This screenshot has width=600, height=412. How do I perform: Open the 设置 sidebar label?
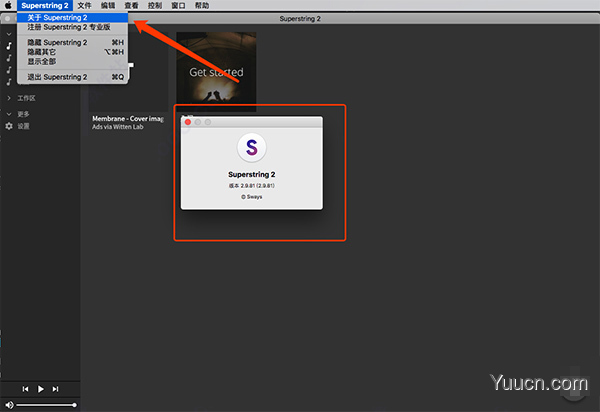point(23,126)
